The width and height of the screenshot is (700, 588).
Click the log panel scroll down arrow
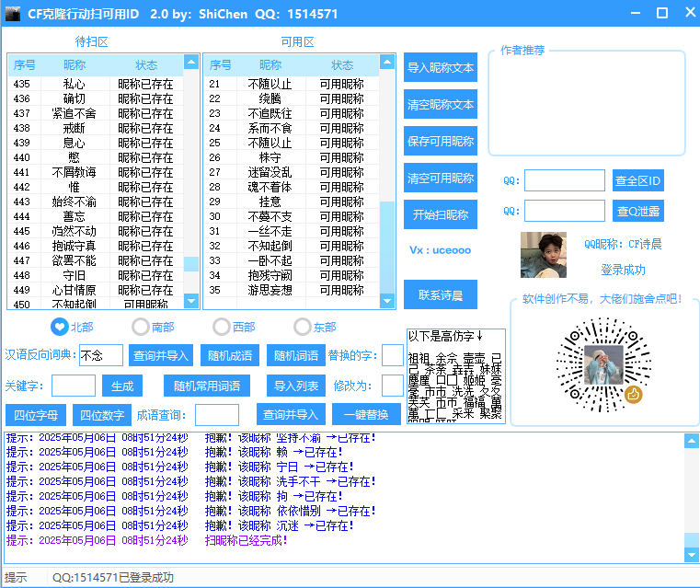coord(692,555)
